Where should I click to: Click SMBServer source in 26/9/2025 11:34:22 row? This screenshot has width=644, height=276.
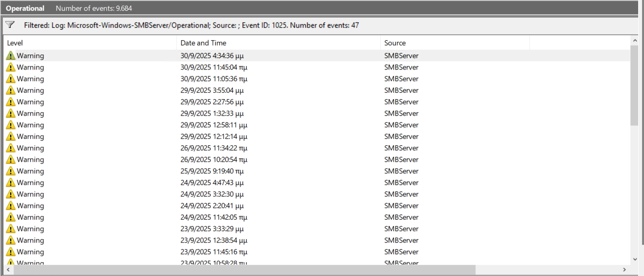(x=401, y=148)
